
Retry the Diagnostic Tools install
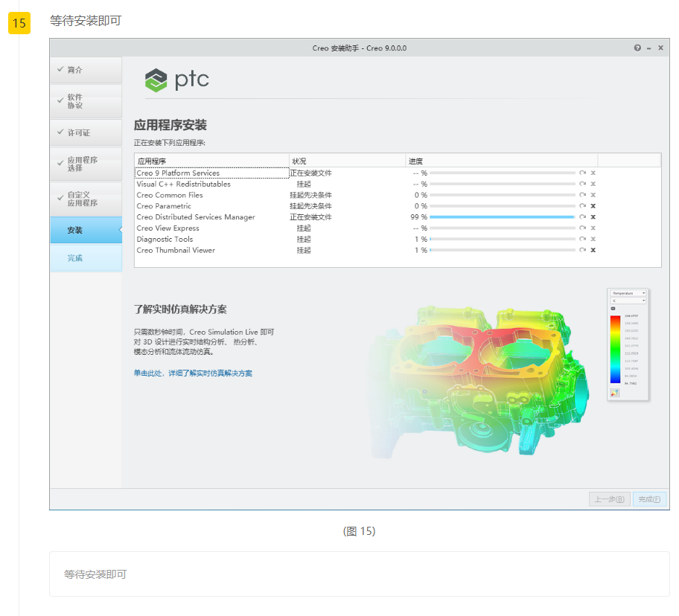(582, 240)
